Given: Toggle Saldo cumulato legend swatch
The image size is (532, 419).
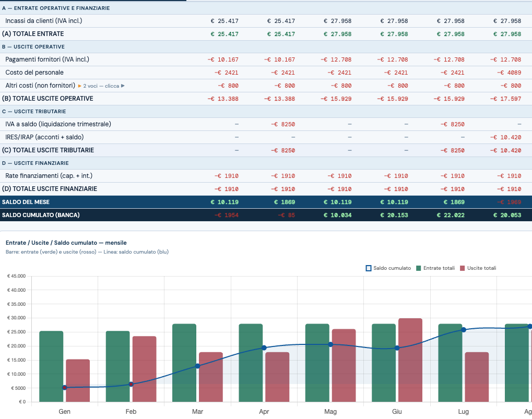Looking at the screenshot, I should coord(369,268).
